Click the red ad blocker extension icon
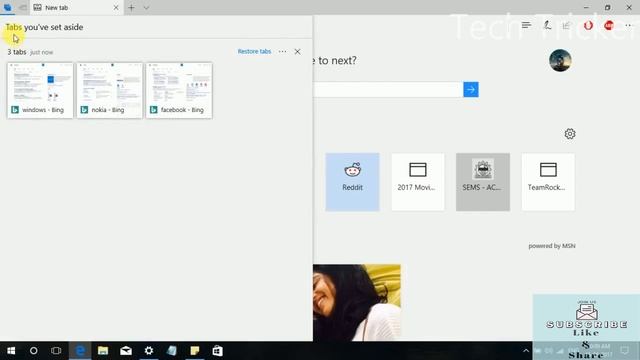Screen dimensions: 640x360 (x=609, y=25)
